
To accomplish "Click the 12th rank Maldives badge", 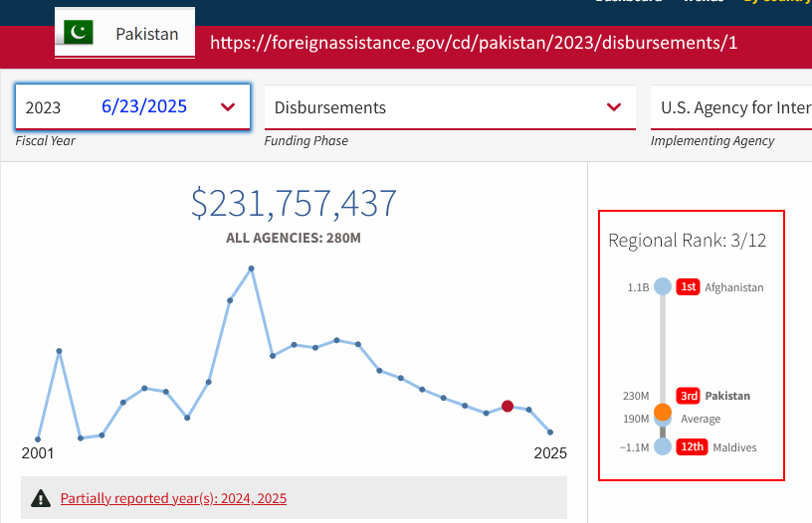I will (692, 447).
